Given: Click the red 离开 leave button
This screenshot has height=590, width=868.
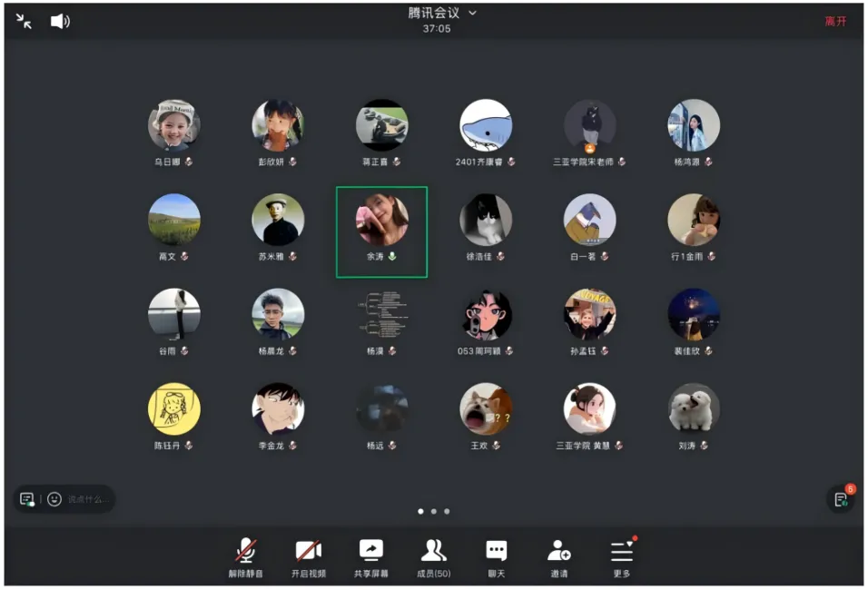Looking at the screenshot, I should point(835,21).
